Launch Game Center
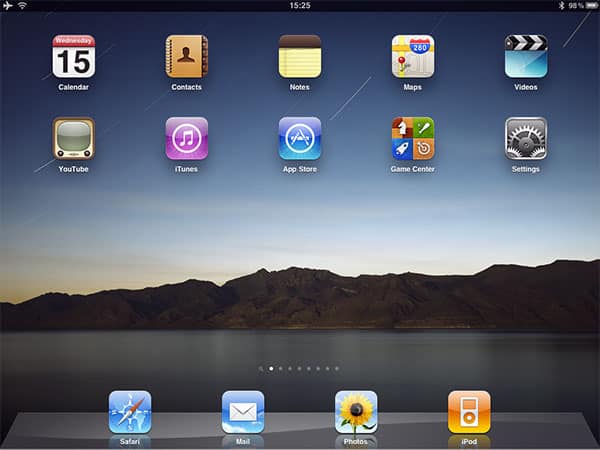 412,139
